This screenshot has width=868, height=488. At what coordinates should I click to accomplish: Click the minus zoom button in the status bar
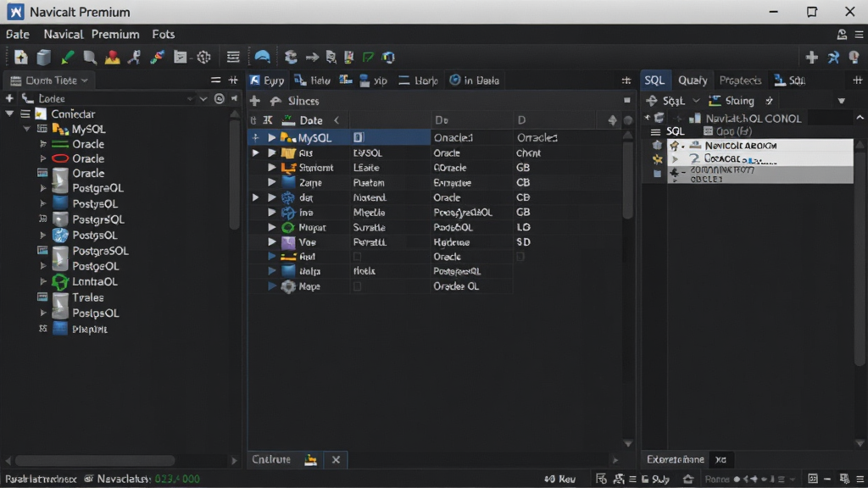pos(827,479)
